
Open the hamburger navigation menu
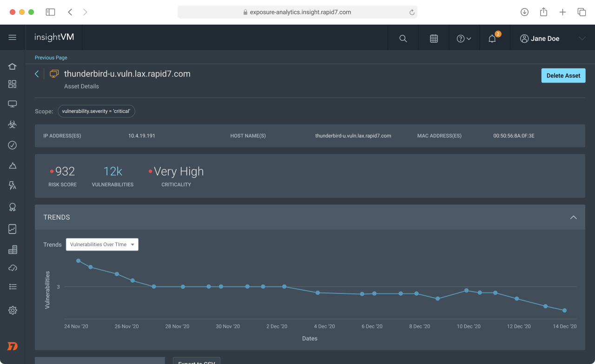13,38
